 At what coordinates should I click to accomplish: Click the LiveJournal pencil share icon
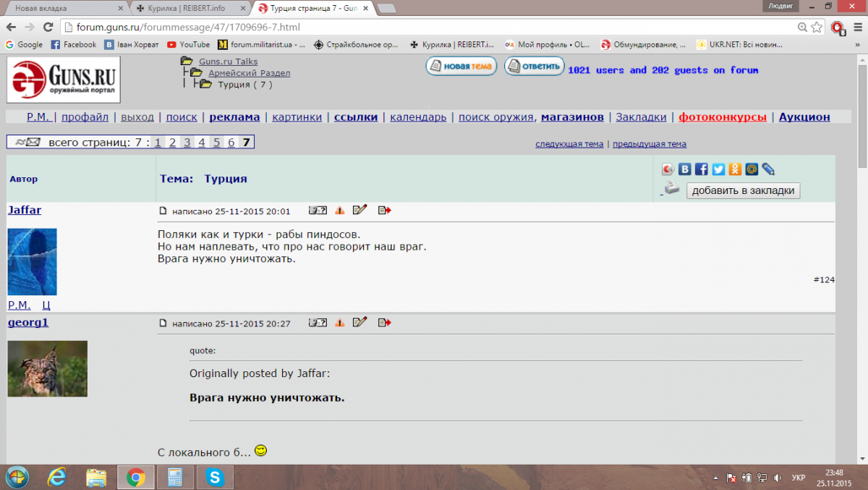768,169
